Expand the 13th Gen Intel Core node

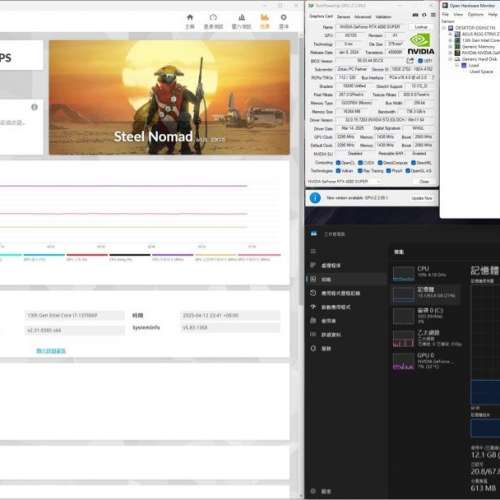[x=450, y=40]
